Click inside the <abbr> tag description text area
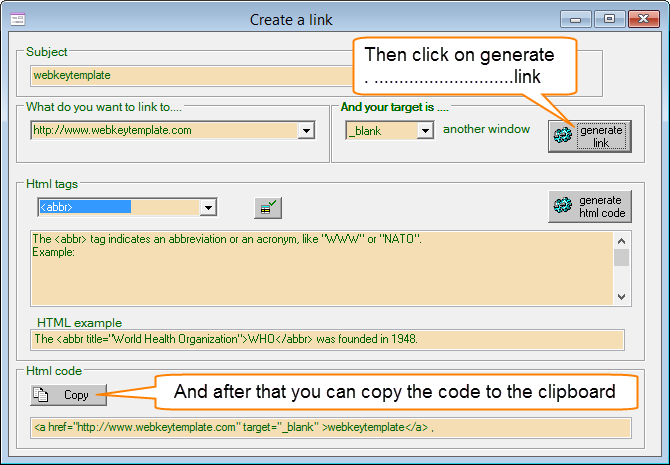This screenshot has height=465, width=670. (x=322, y=268)
